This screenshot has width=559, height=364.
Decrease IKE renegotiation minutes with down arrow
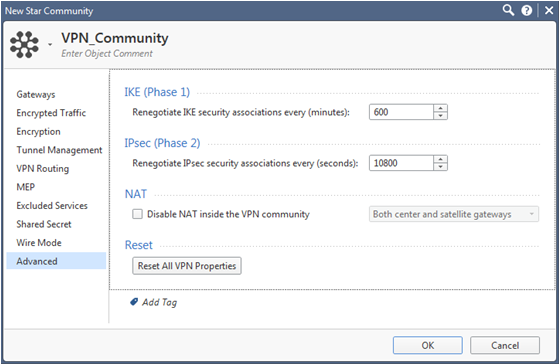coord(441,116)
